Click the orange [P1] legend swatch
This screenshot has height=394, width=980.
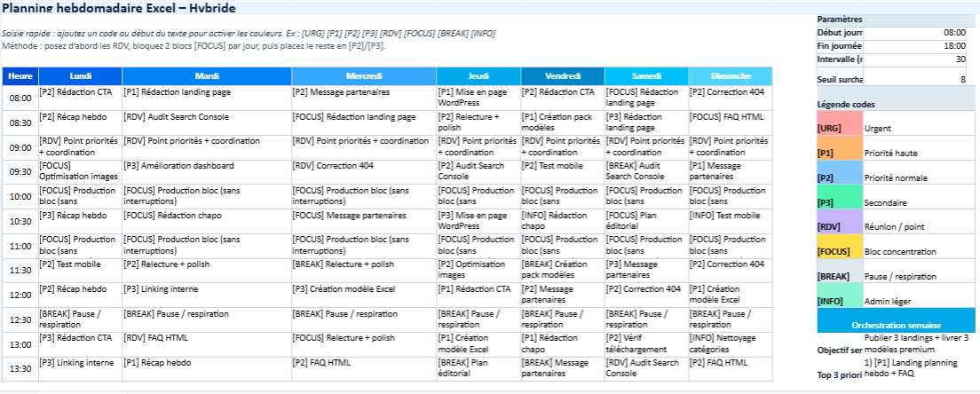click(838, 153)
